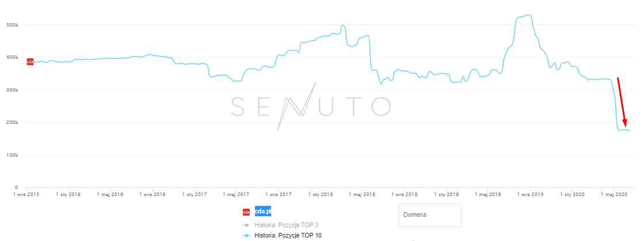This screenshot has height=241, width=644.
Task: Click the 1 wrz 2015 axis label
Action: point(26,195)
